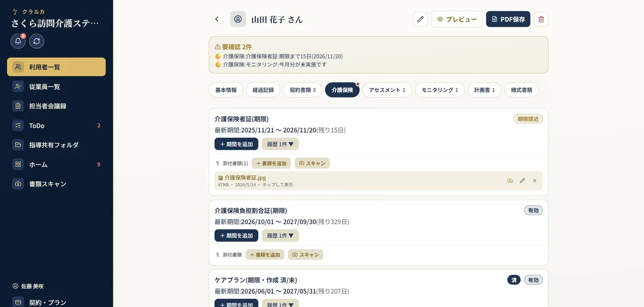Open 契約・プラン in sidebar
Screen dimensions: 644x307
[56, 302]
